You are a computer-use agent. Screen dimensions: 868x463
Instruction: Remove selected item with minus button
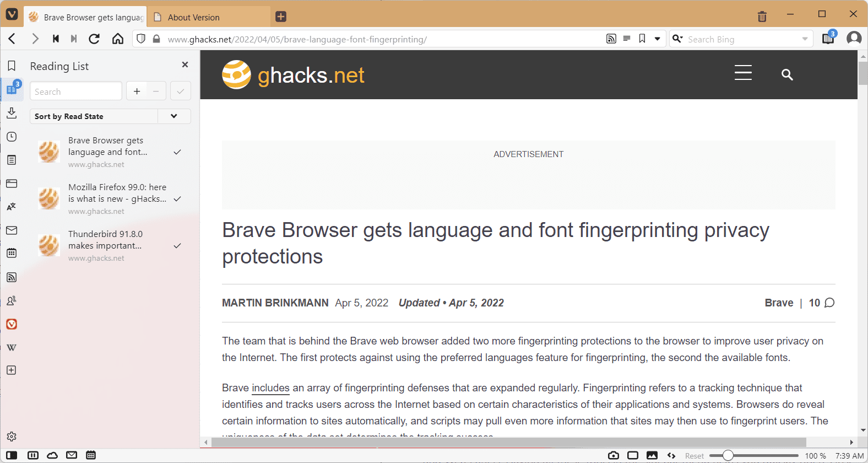pos(156,91)
